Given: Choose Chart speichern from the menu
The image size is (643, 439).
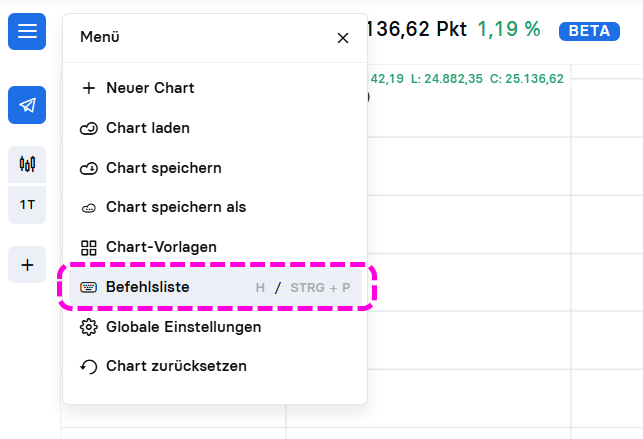Looking at the screenshot, I should [163, 168].
